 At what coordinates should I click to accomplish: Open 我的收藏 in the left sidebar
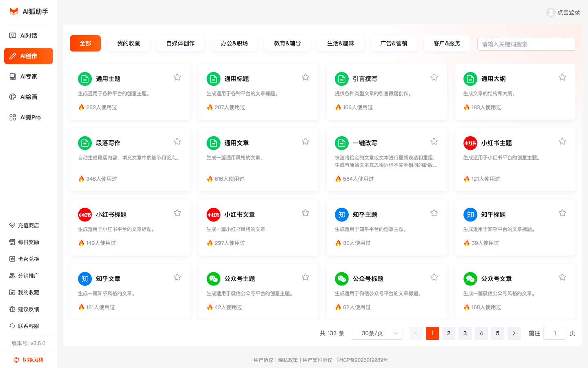29,292
